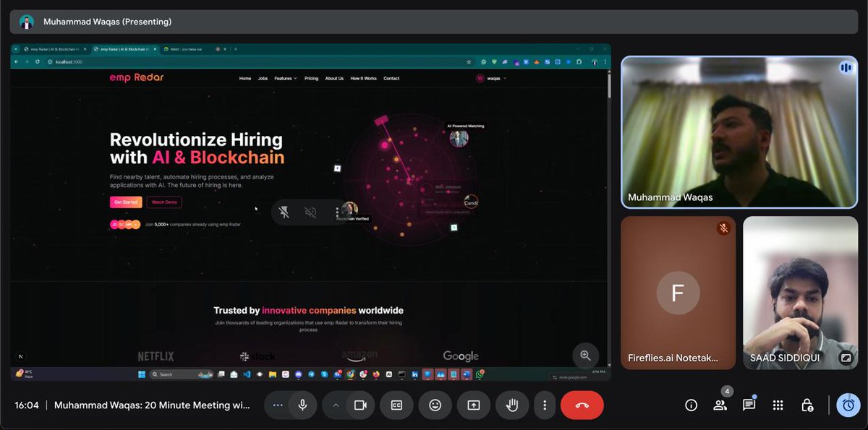Viewport: 868px width, 430px height.
Task: Go to the Pricing nav item
Action: (311, 78)
